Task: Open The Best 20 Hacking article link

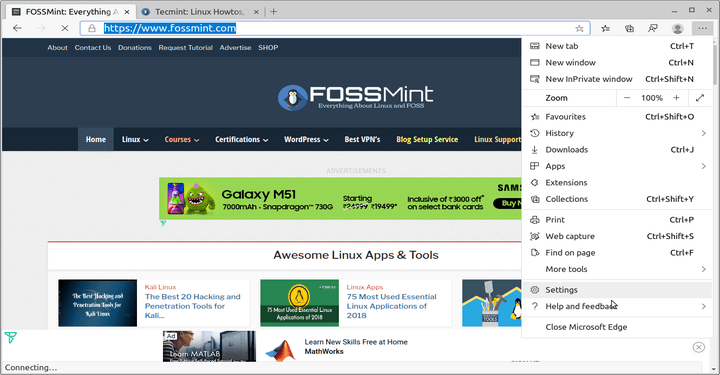Action: (192, 306)
